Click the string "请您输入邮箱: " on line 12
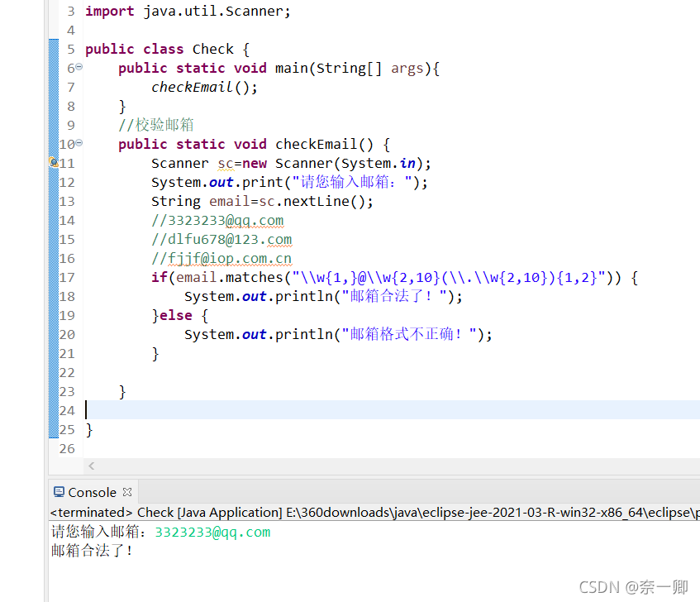This screenshot has height=602, width=700. [x=352, y=182]
